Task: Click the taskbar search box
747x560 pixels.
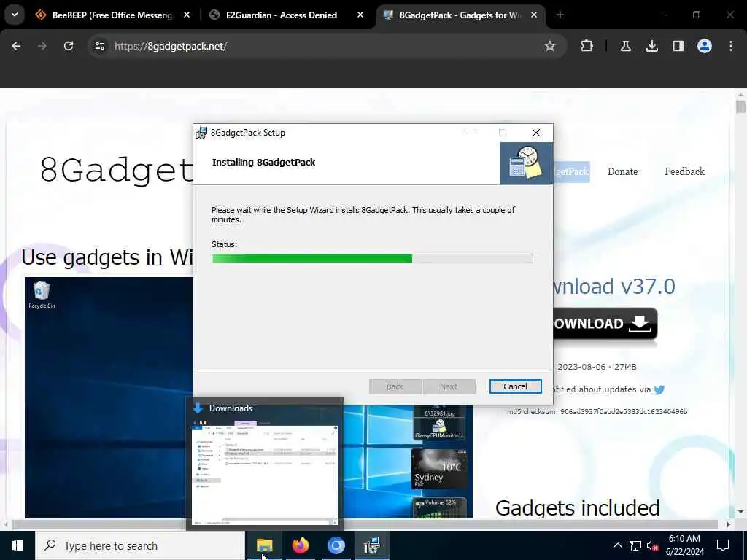Action: click(x=140, y=545)
